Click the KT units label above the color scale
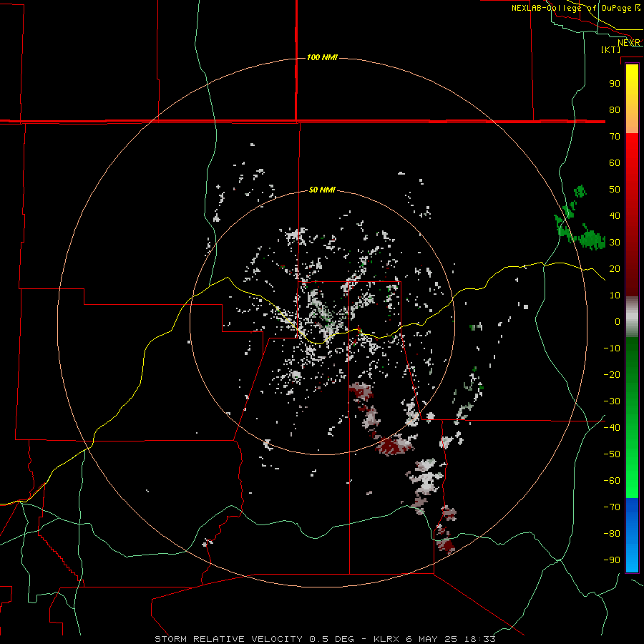The image size is (644, 644). pyautogui.click(x=611, y=49)
